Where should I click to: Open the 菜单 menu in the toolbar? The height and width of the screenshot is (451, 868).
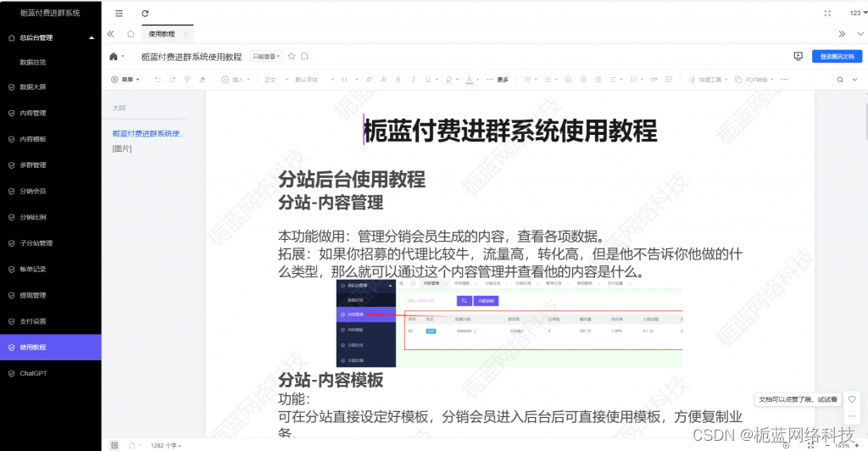125,80
